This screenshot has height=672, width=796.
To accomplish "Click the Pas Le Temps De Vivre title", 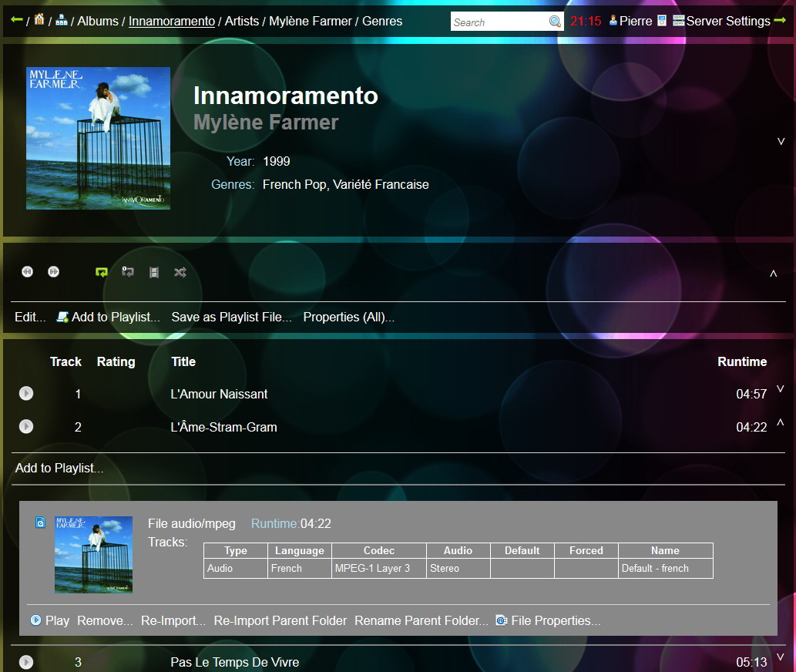I will tap(234, 662).
